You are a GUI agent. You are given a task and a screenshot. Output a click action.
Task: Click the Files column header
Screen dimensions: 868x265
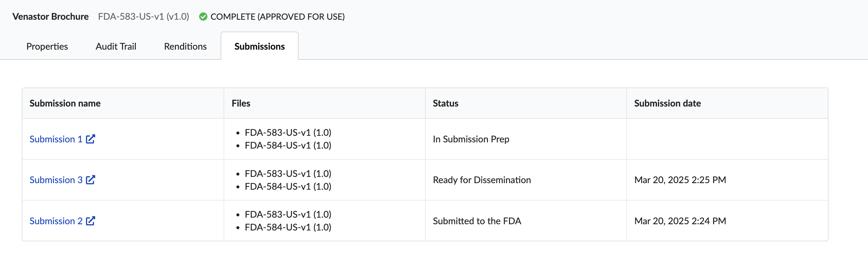coord(241,103)
